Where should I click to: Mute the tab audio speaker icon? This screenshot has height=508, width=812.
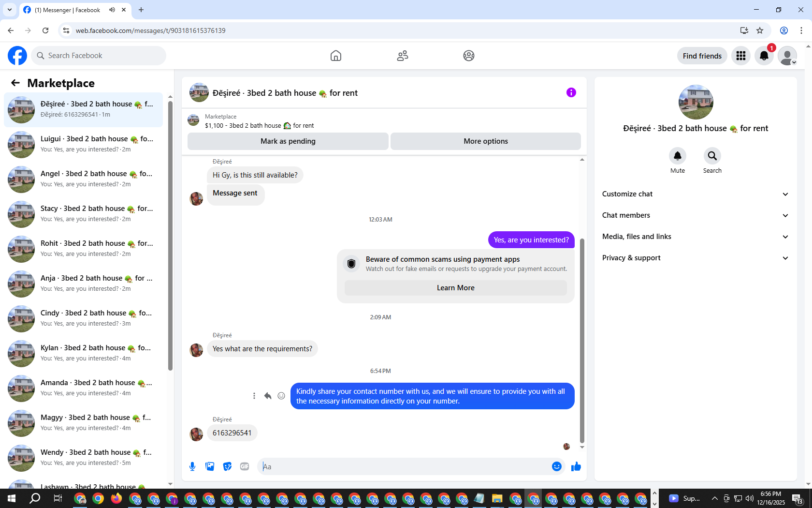pos(112,10)
